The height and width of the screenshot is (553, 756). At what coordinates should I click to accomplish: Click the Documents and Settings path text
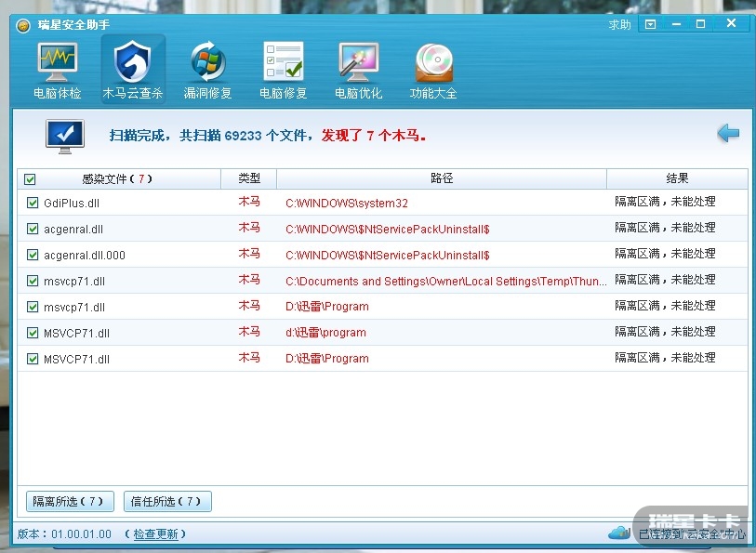coord(446,281)
